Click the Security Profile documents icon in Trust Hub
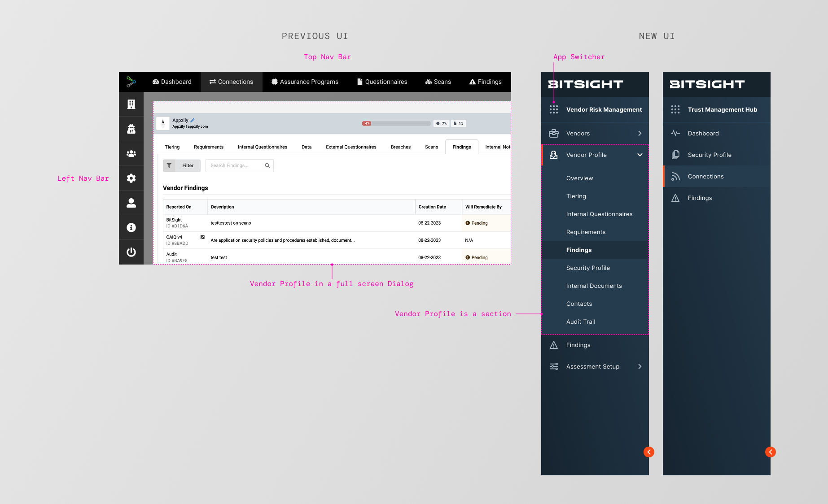 675,155
